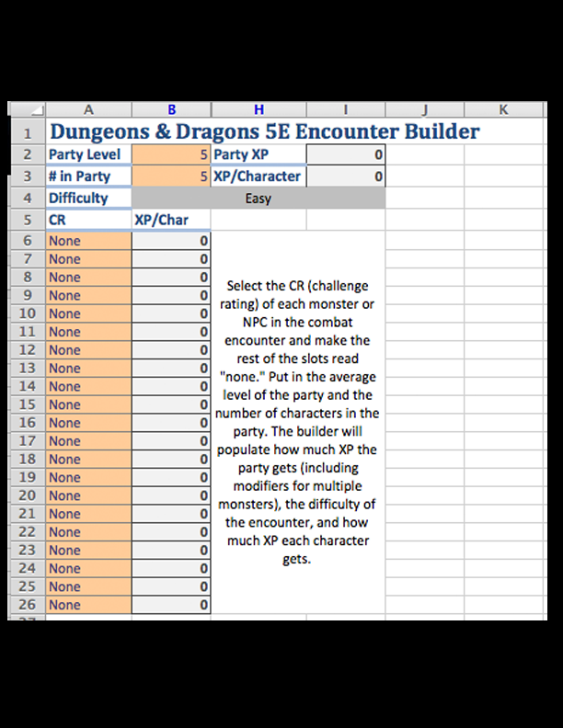
Task: Select the None cell in row 26
Action: (88, 605)
